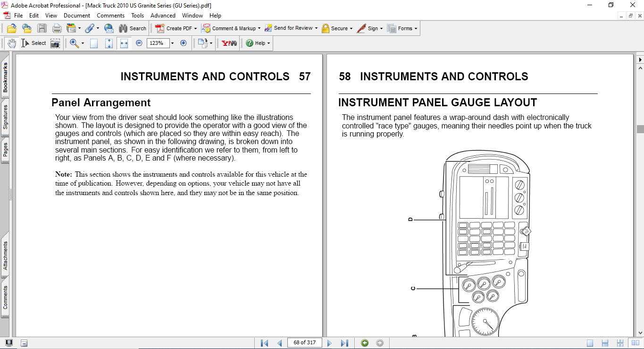Click the Save floppy disk icon
The height and width of the screenshot is (349, 644).
42,28
